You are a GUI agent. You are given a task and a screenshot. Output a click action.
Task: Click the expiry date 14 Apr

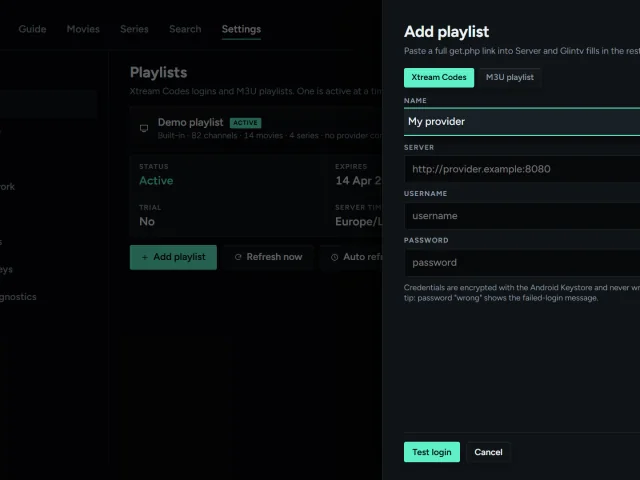point(358,180)
